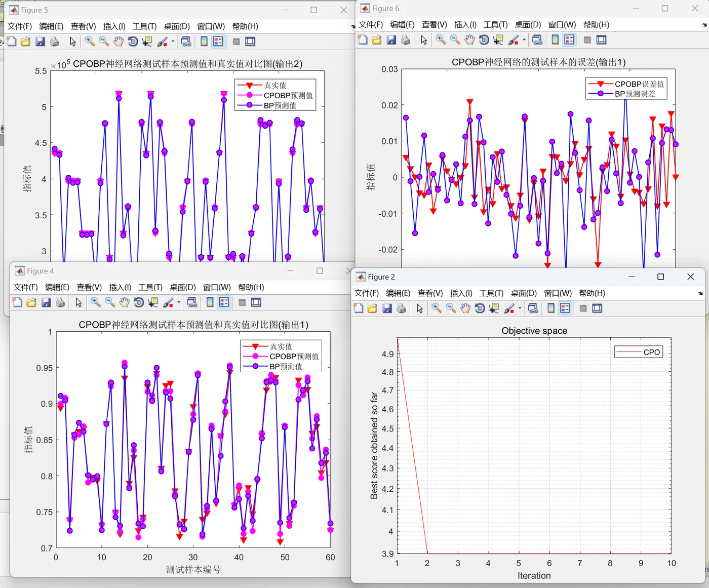The height and width of the screenshot is (588, 709).
Task: Maximize the Figure 6 window
Action: pos(665,8)
